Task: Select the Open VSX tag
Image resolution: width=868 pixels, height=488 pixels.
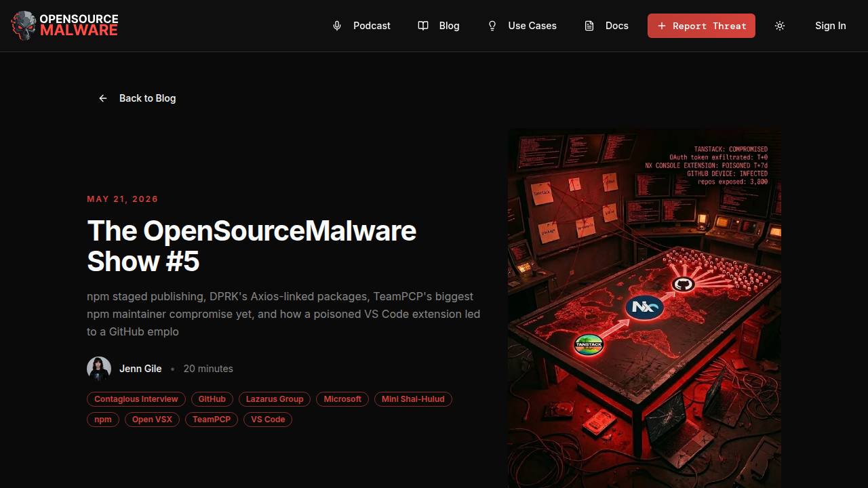Action: click(152, 420)
